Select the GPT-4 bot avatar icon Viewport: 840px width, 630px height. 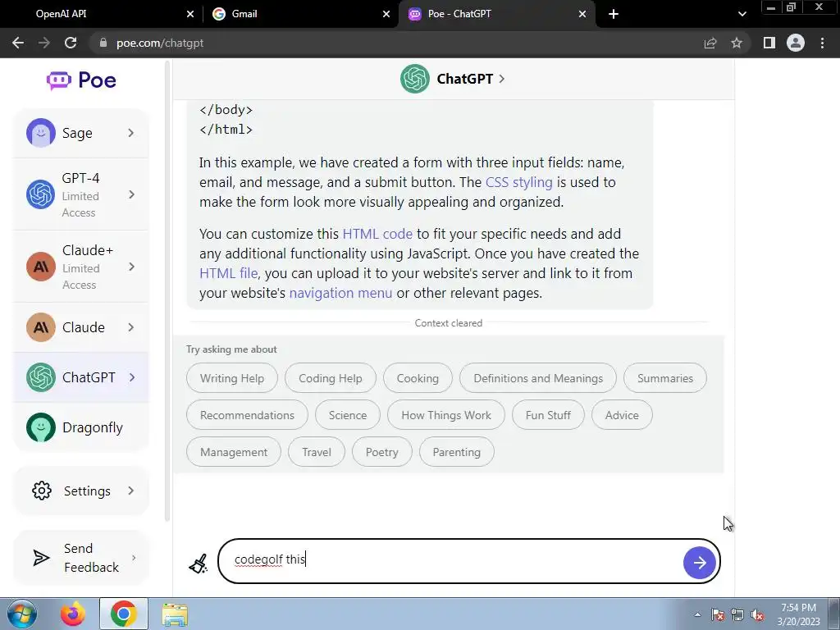pos(41,194)
